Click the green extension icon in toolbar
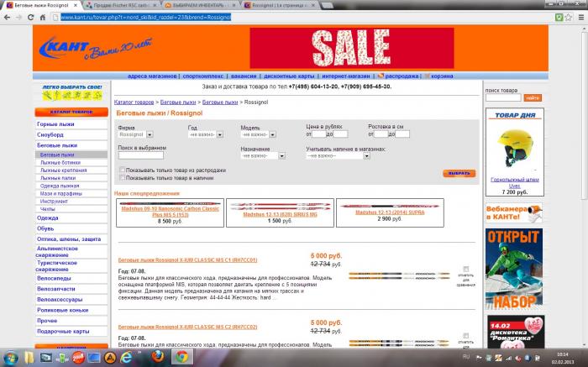Screen dimensions: 588x367 pos(559,18)
